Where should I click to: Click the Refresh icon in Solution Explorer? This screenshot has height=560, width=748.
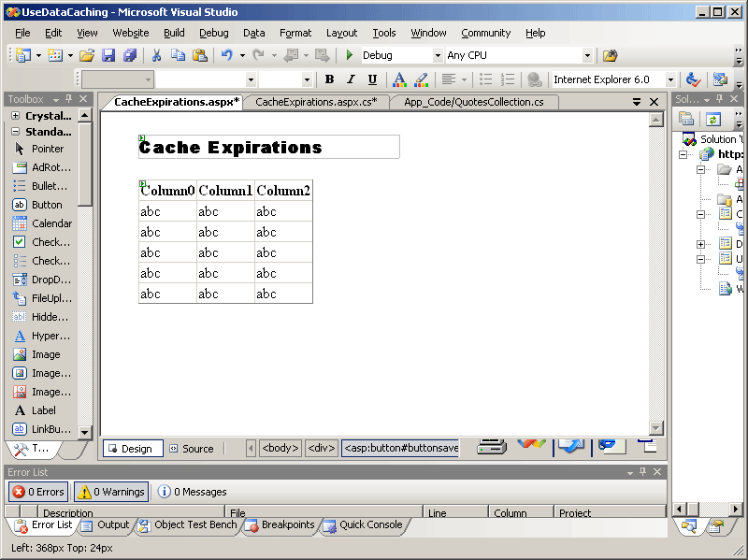coord(713,119)
